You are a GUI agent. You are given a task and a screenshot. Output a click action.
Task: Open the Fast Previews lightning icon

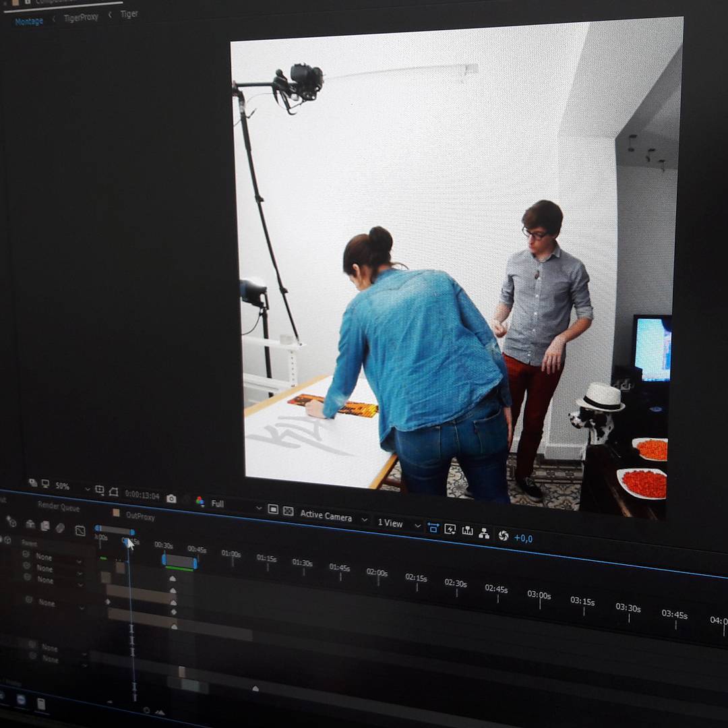pos(450,529)
